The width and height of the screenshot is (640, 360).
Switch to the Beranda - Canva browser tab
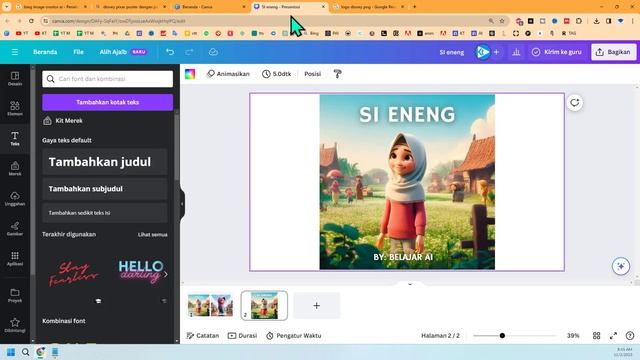tap(209, 7)
